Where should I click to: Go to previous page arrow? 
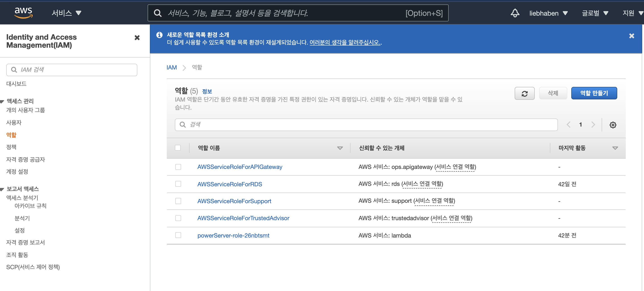click(x=568, y=125)
